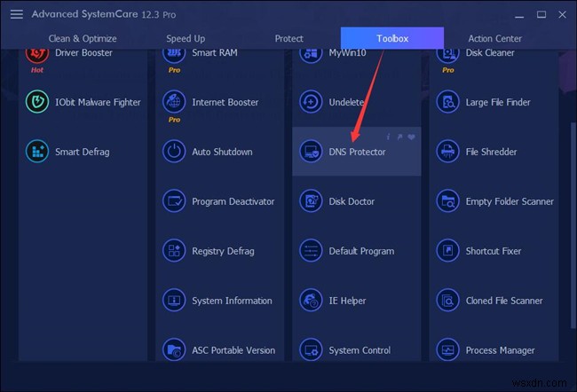Switch to the Speed Up tab
Screen dimensions: 577x392
186,38
